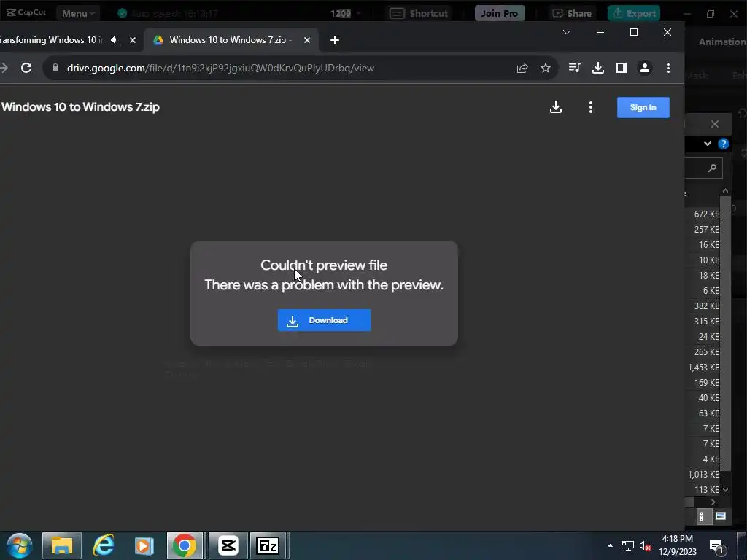
Task: Select the 672 KB file row
Action: pos(704,214)
